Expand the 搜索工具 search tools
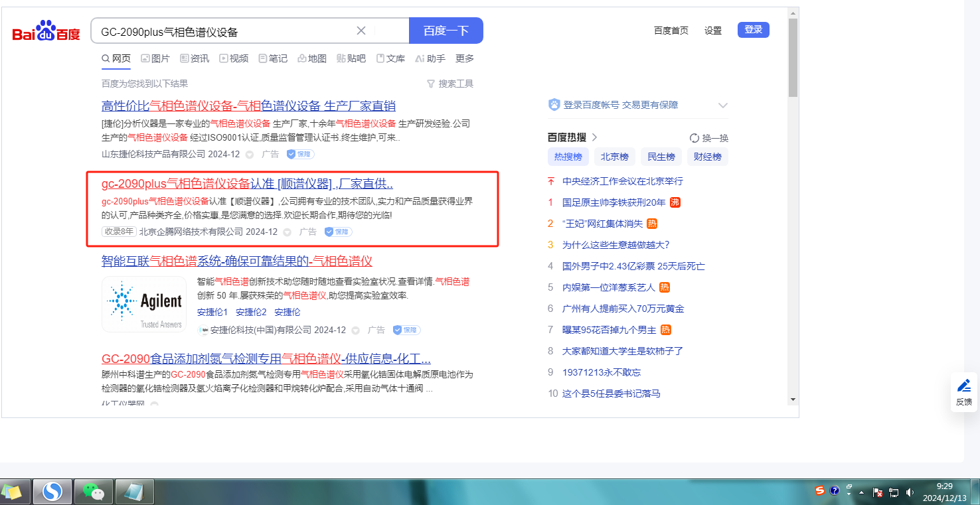980x505 pixels. (x=450, y=84)
